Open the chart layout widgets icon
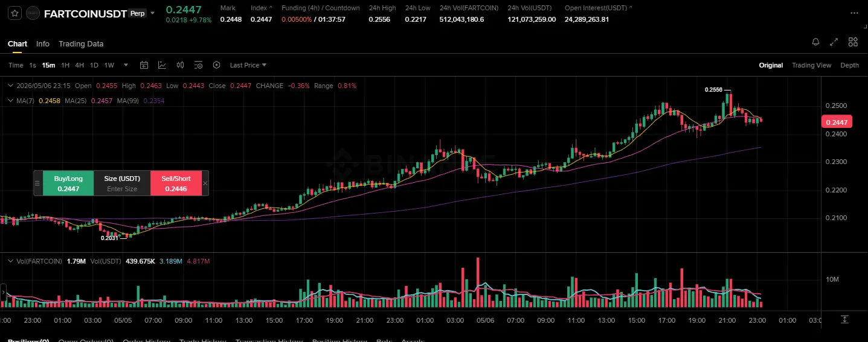868x342 pixels. point(853,42)
